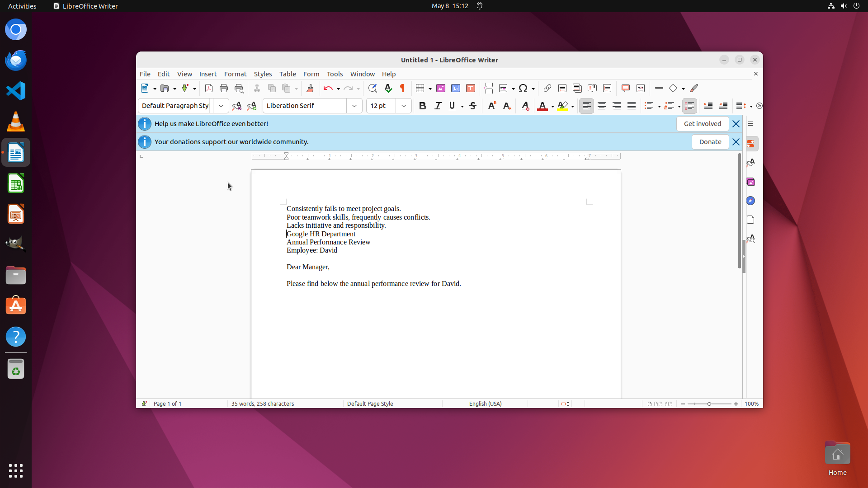Insert Line shape icon
This screenshot has width=868, height=488.
(659, 88)
